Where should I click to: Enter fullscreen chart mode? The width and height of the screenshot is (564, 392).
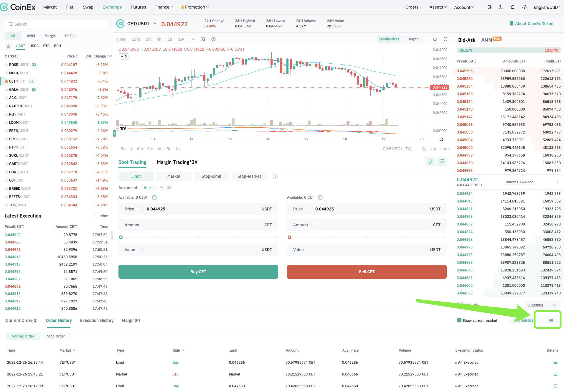click(x=446, y=39)
